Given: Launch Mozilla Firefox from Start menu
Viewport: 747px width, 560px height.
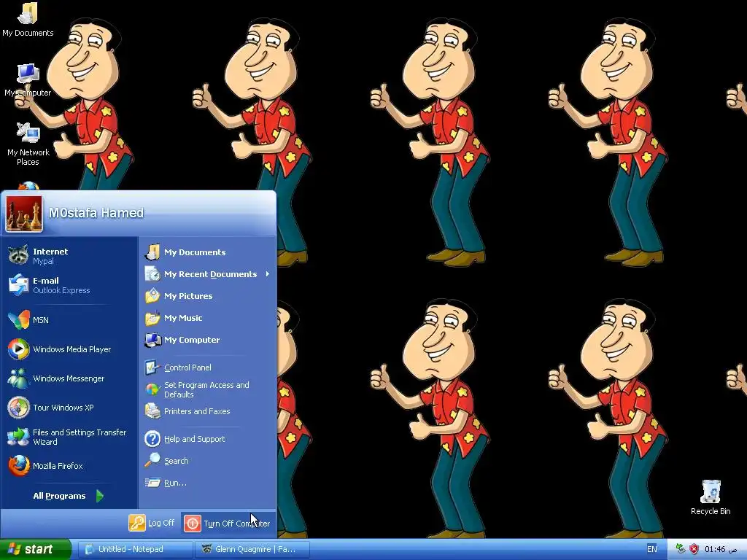Looking at the screenshot, I should 69,466.
